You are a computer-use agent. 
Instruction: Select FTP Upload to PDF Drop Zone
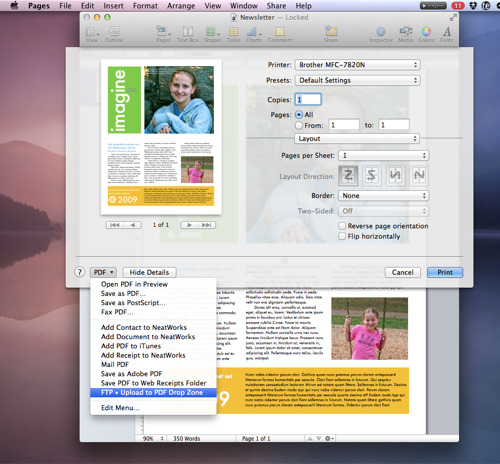click(x=154, y=392)
